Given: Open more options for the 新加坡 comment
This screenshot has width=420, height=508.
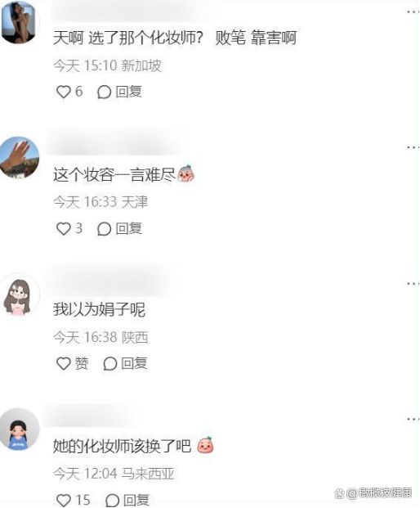Looking at the screenshot, I should pos(413,11).
